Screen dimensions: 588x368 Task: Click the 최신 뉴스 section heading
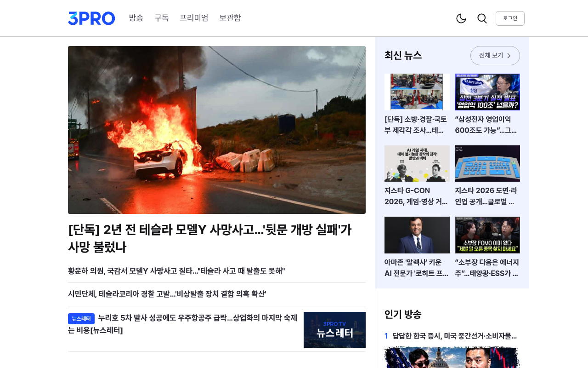tap(403, 56)
